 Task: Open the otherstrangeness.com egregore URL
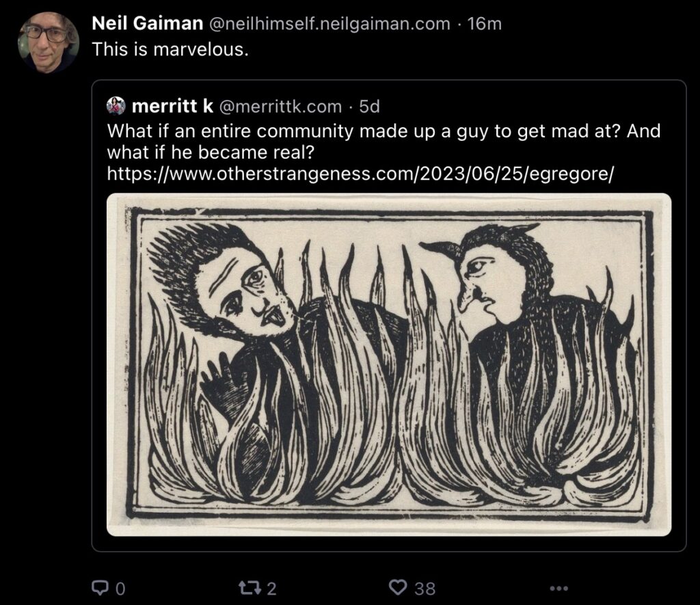tap(361, 174)
